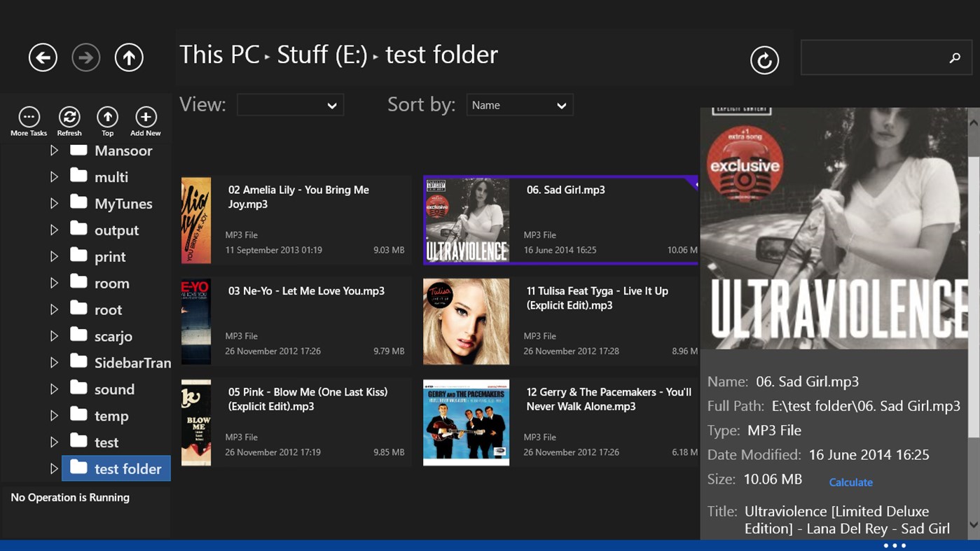The height and width of the screenshot is (551, 980).
Task: Expand the MyTunes folder tree
Action: point(54,203)
